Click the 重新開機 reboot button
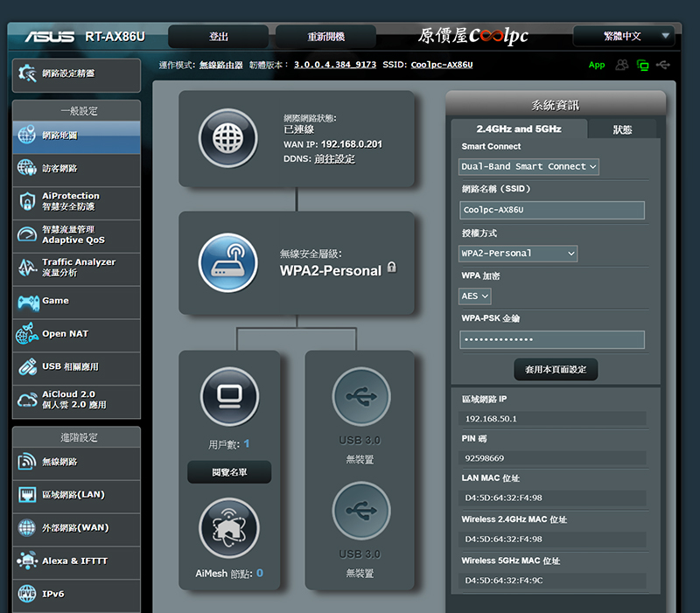The image size is (700, 613). click(x=325, y=37)
